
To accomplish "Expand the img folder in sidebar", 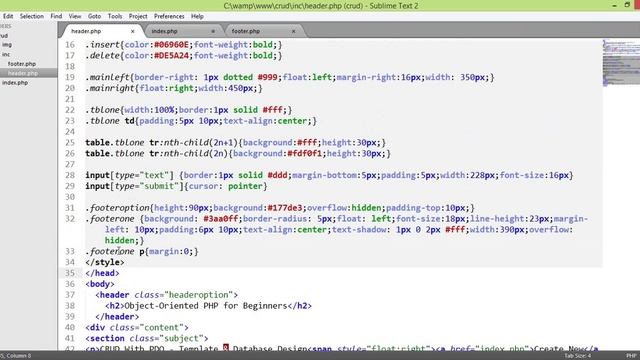I will [7, 45].
